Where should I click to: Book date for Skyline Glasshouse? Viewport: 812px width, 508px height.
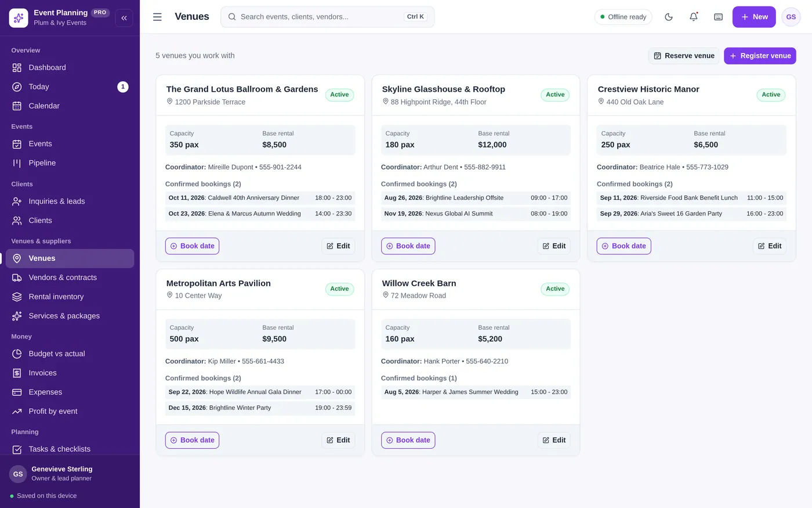pyautogui.click(x=408, y=246)
